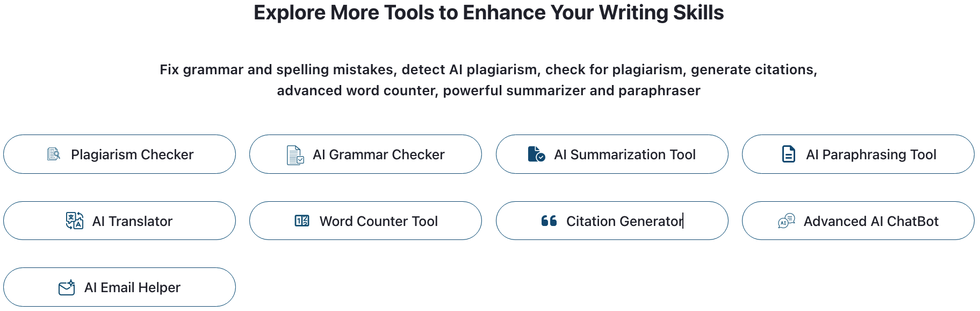Open the AI Email Helper text link

[132, 288]
